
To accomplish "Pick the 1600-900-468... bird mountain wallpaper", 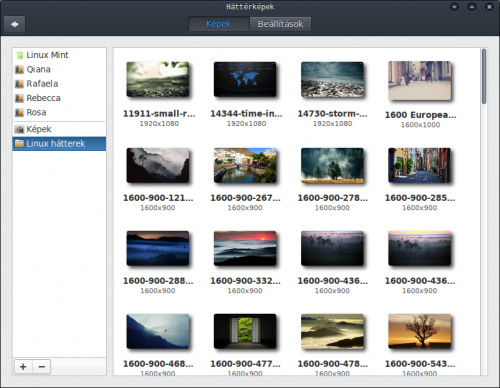I will [x=158, y=331].
